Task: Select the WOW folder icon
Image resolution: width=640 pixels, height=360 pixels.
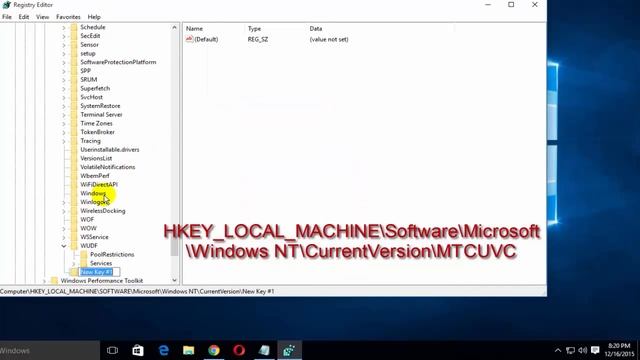Action: [74, 228]
